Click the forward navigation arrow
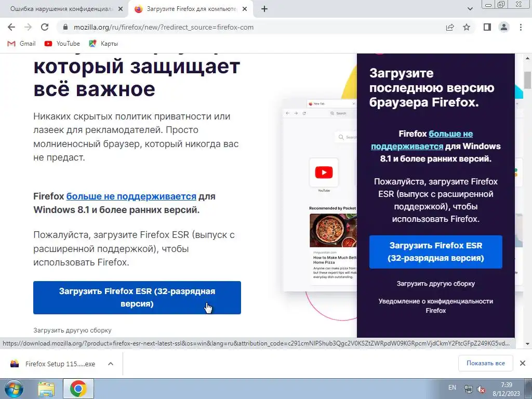This screenshot has height=399, width=532. click(x=28, y=27)
